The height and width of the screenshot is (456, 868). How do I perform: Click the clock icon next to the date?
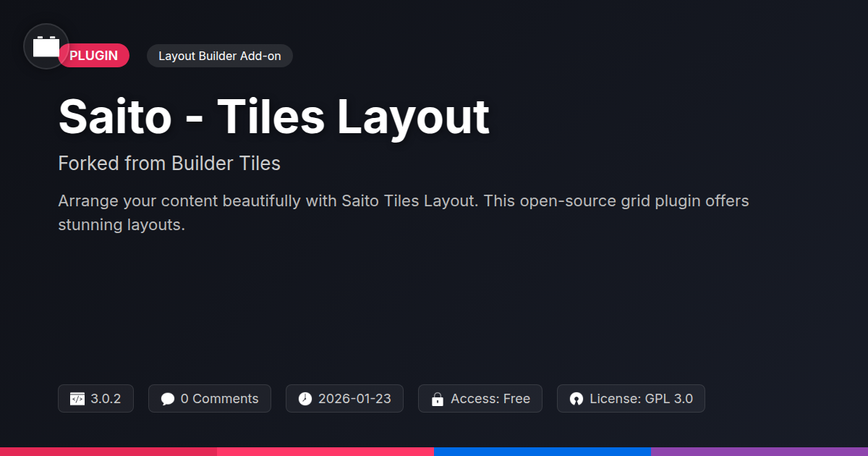(305, 399)
